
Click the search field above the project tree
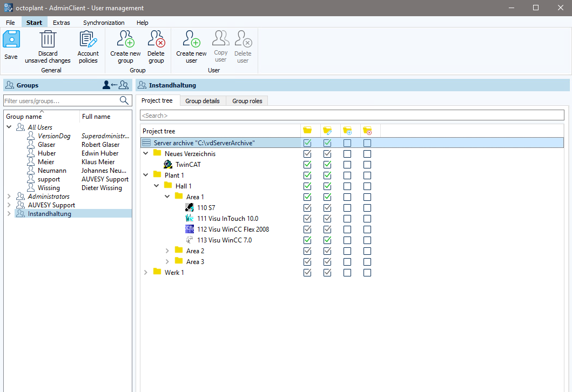pyautogui.click(x=352, y=114)
